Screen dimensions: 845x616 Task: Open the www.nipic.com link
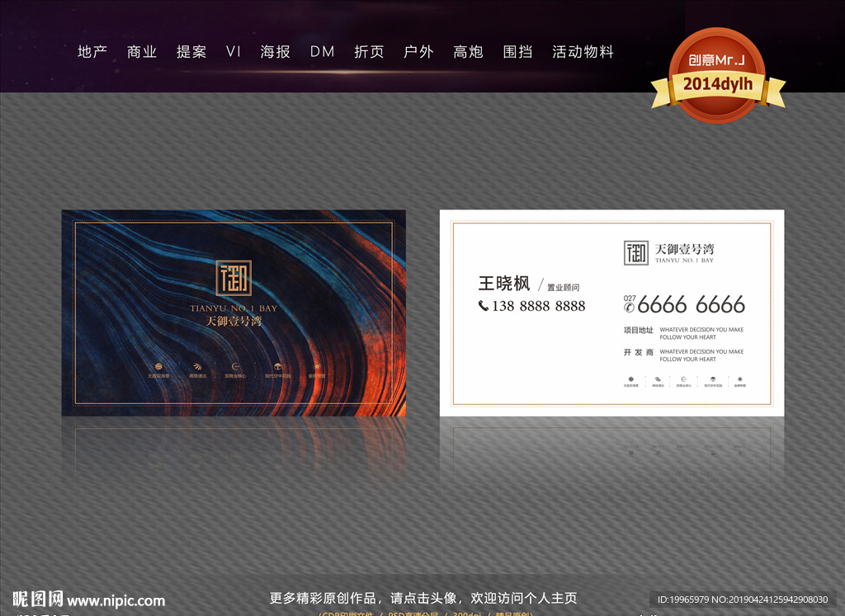(x=116, y=600)
